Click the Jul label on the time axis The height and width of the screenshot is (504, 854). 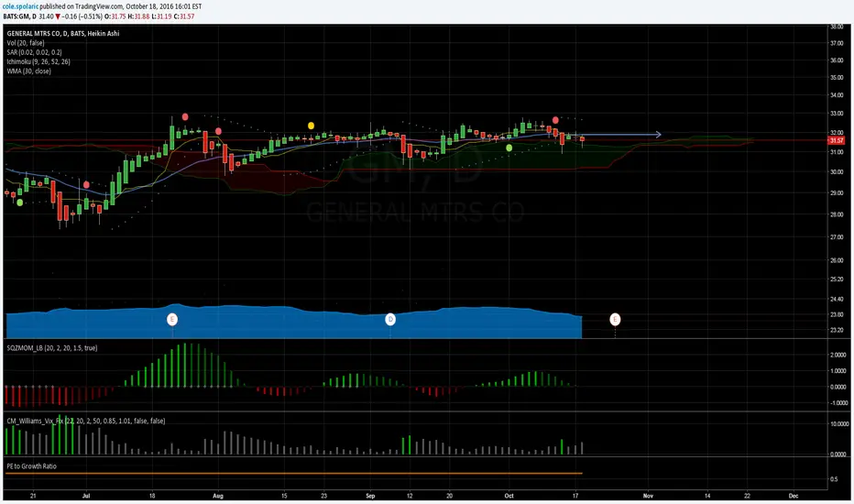pyautogui.click(x=86, y=496)
